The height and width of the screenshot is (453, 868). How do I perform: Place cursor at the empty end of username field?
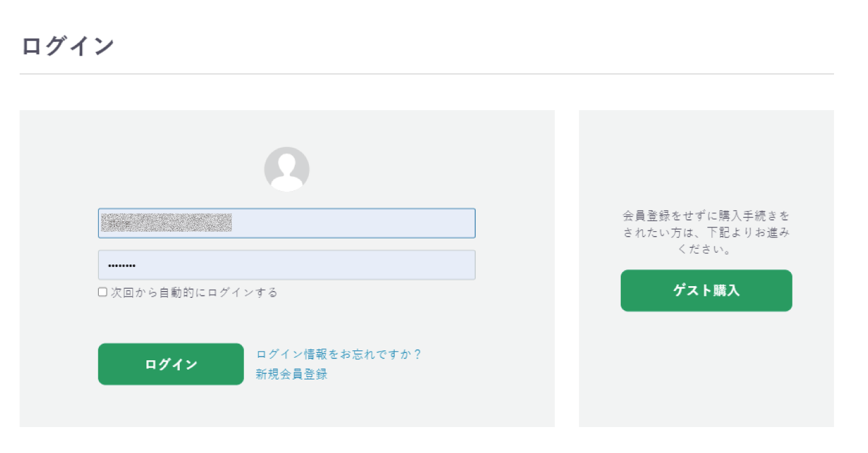[352, 223]
